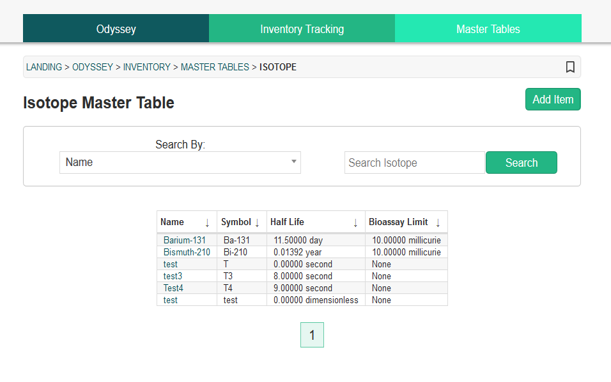Screen dimensions: 611x382
Task: Sort table by Symbol column arrow
Action: click(x=257, y=223)
